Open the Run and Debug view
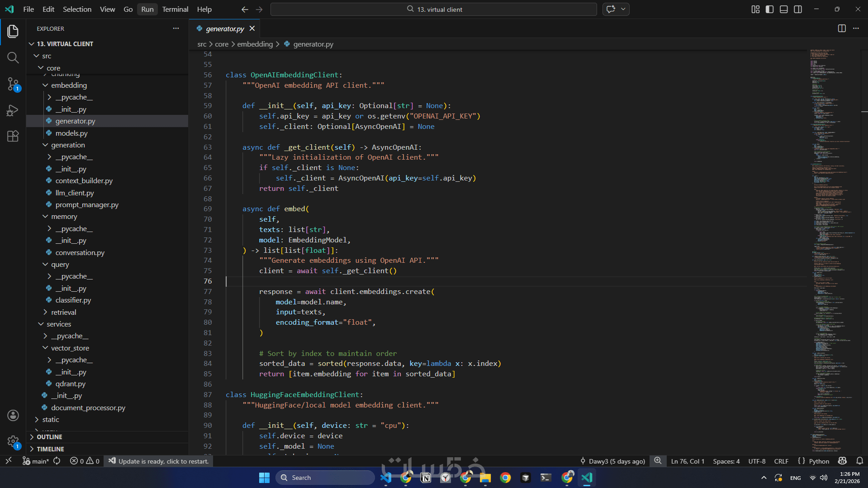 click(13, 110)
